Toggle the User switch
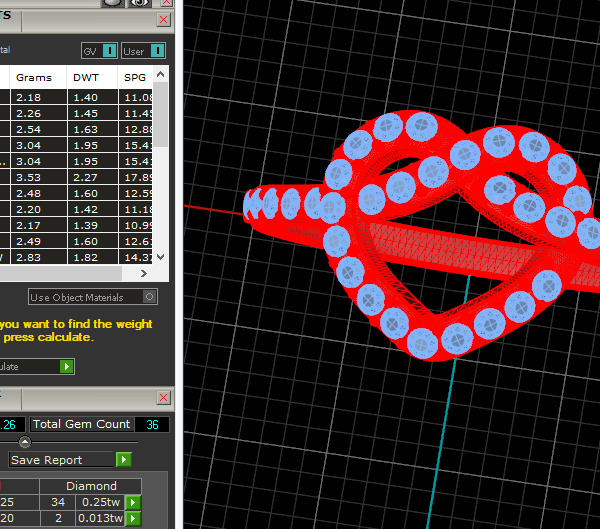 (x=156, y=50)
